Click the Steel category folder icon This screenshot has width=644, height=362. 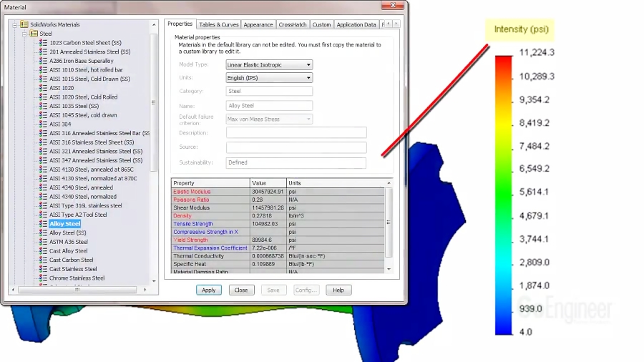34,34
